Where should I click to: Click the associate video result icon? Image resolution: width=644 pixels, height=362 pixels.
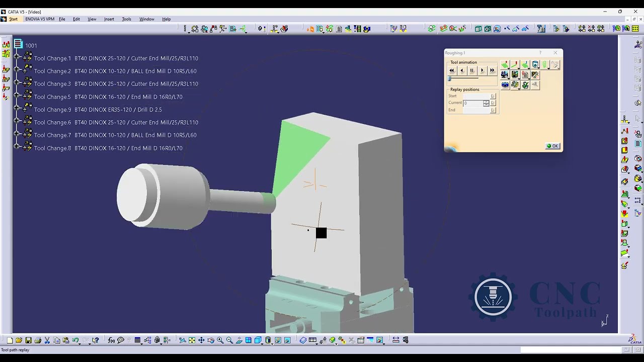tap(525, 75)
